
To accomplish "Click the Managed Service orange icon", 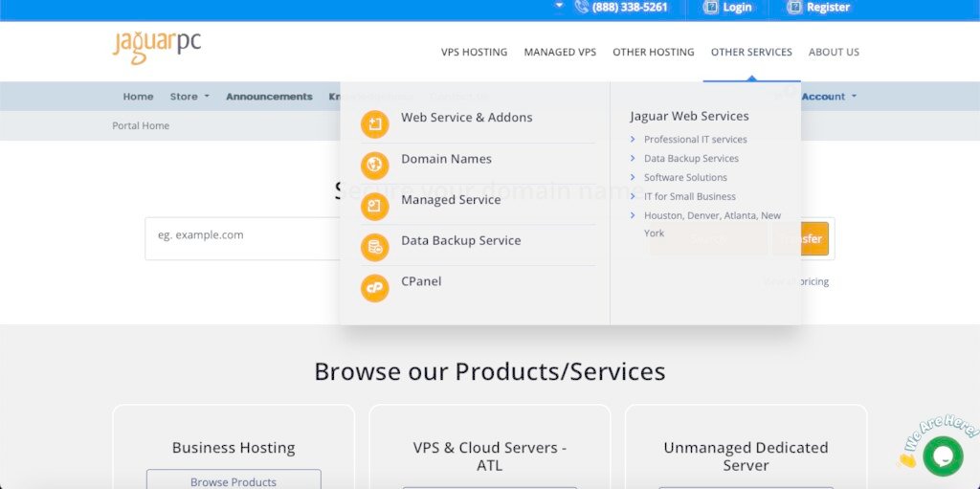I will (374, 207).
